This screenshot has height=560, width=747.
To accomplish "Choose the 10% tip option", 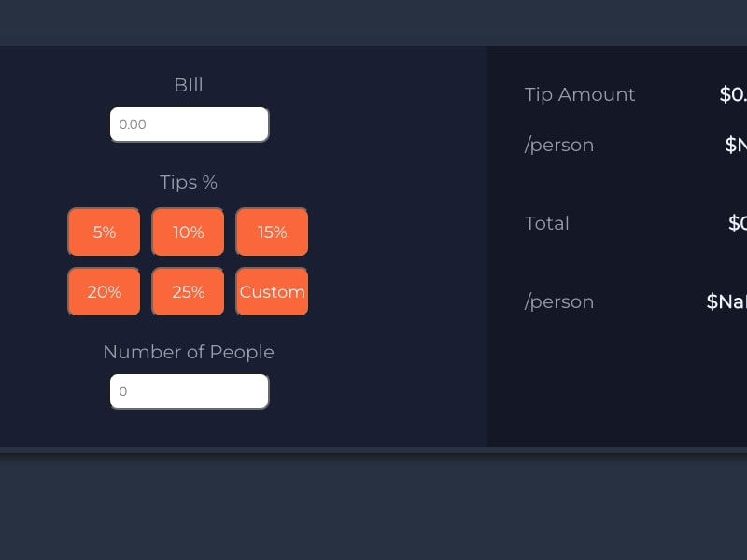I will pyautogui.click(x=188, y=232).
